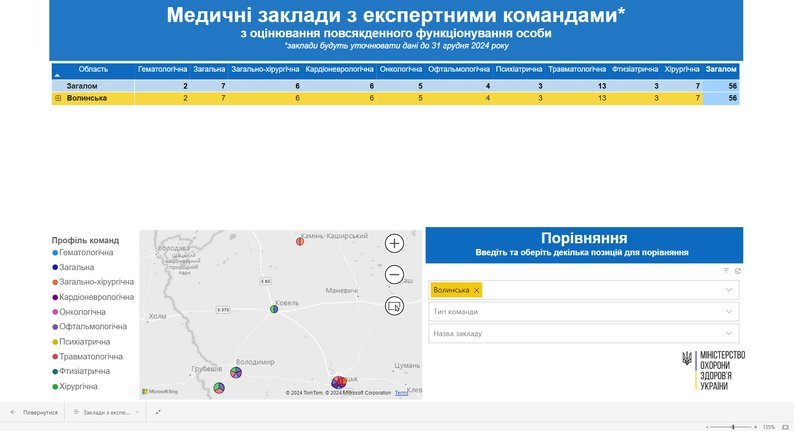Adjust the zoom level slider
Image resolution: width=794 pixels, height=431 pixels.
(x=733, y=427)
